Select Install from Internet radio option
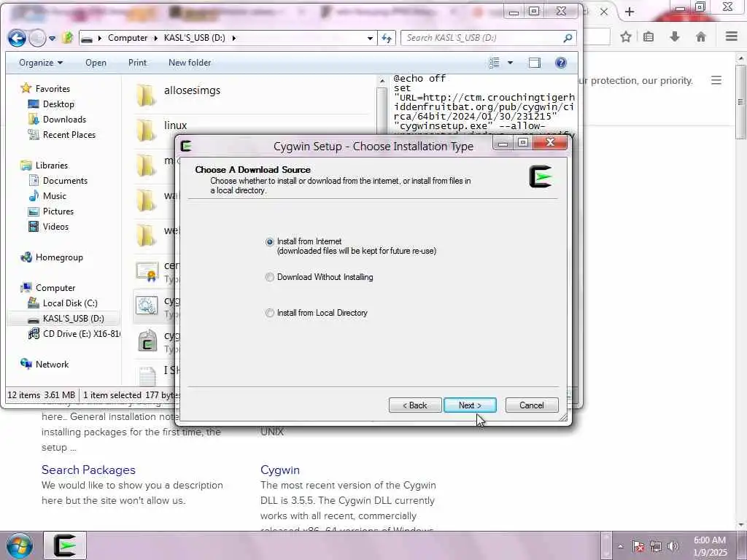 click(270, 242)
